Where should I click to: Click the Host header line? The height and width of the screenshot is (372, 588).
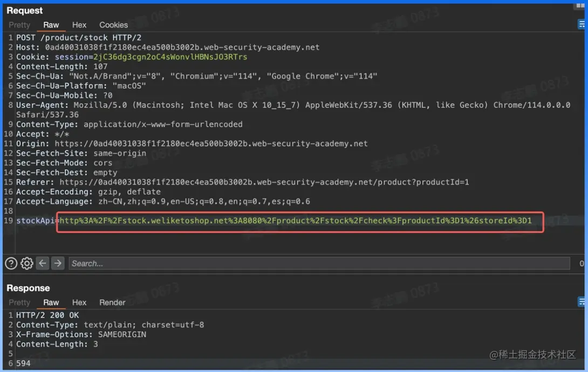coord(168,47)
